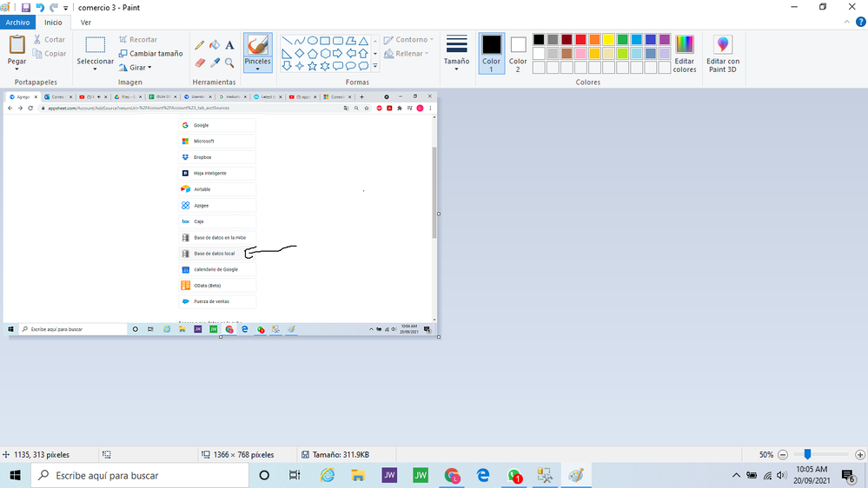Click the Redo arrow in title bar

pos(54,8)
